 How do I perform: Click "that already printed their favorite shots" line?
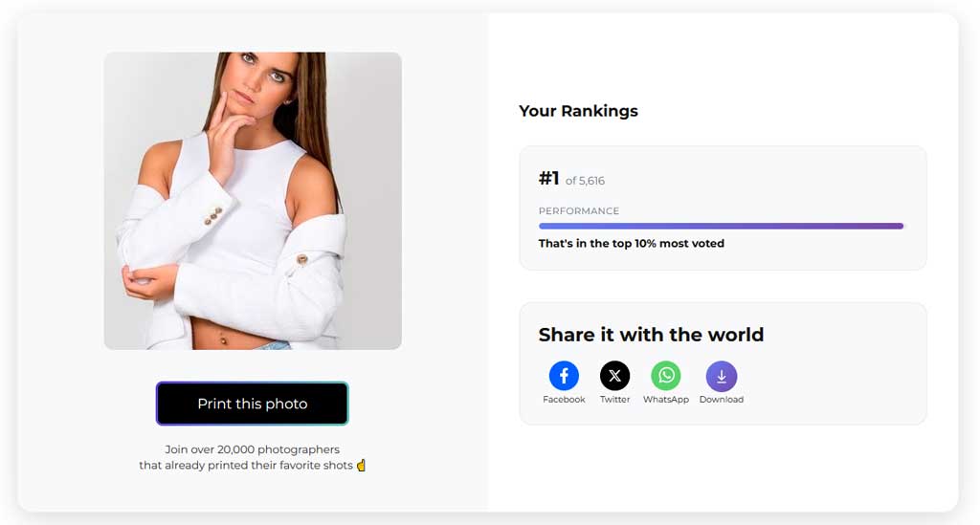coord(246,466)
